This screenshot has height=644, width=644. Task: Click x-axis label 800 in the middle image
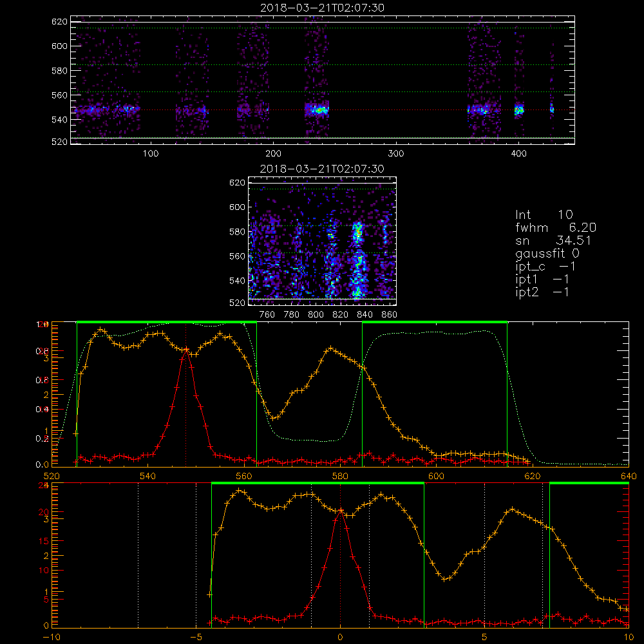pos(316,315)
